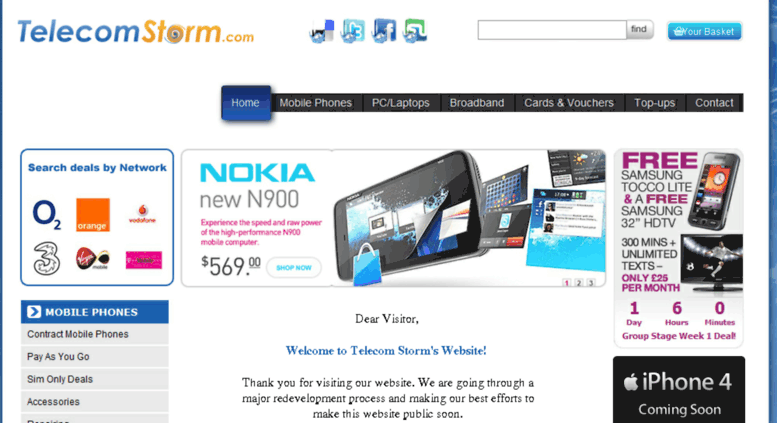Select the T-Mobile network logo

pyautogui.click(x=144, y=260)
